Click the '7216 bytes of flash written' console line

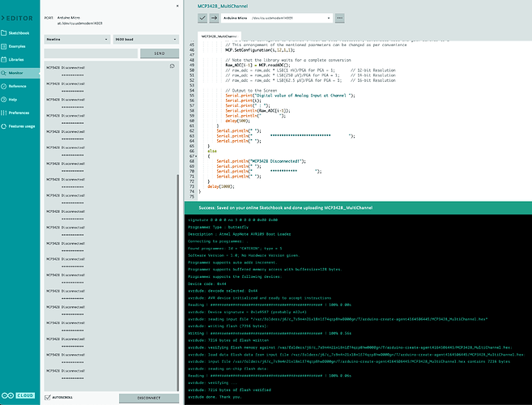click(x=228, y=340)
